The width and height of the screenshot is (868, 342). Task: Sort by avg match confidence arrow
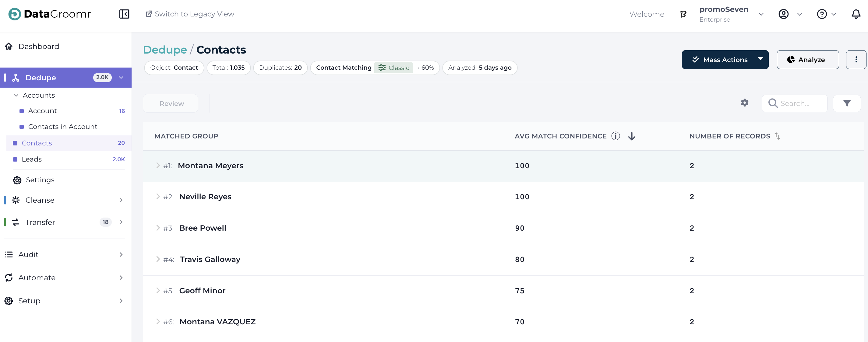[x=632, y=136]
